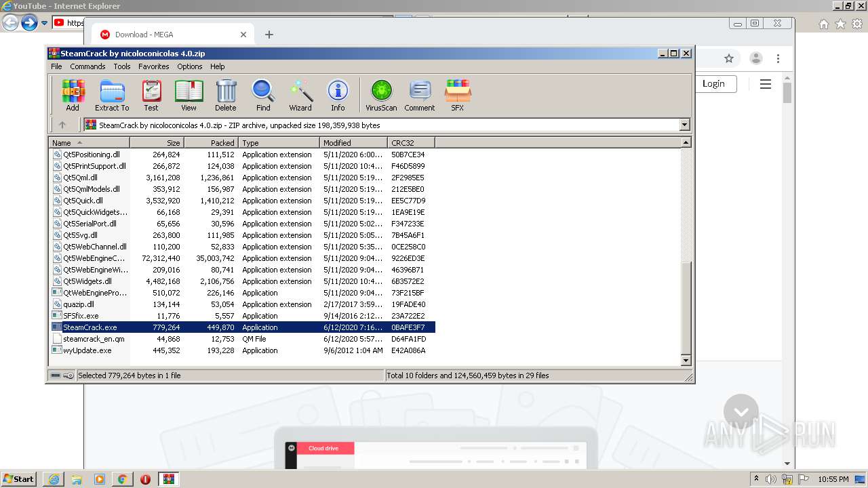Click the file list scroll-up arrow
868x488 pixels.
(686, 143)
